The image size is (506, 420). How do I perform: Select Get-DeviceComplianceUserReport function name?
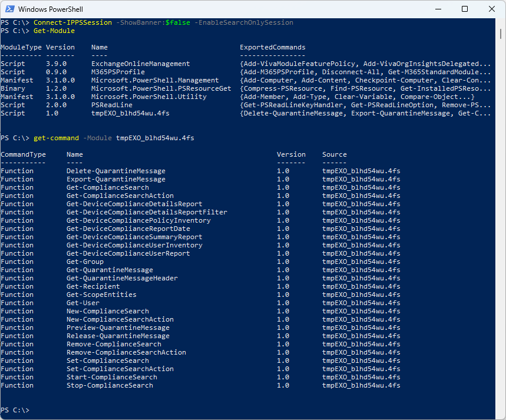(x=128, y=253)
